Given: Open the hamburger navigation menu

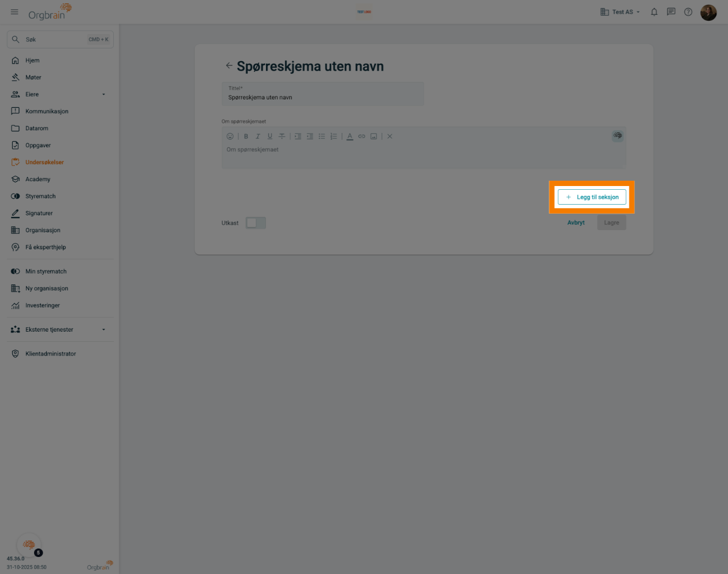Looking at the screenshot, I should [14, 12].
